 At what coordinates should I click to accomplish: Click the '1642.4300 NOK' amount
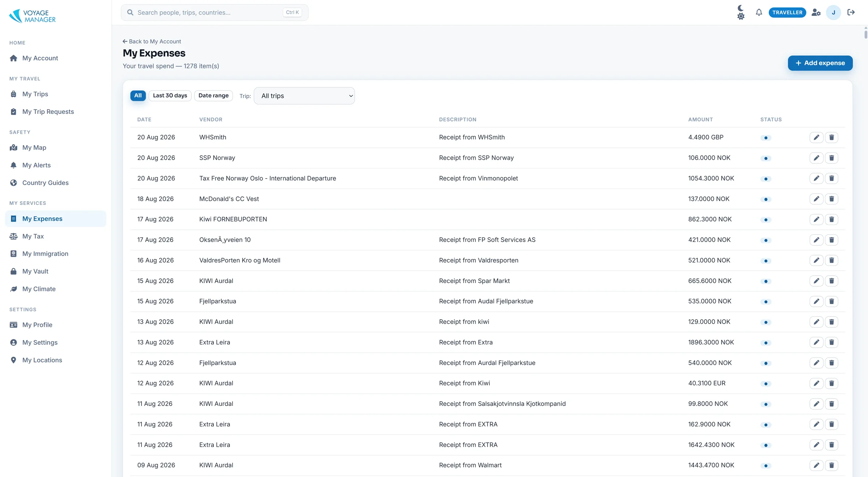711,445
